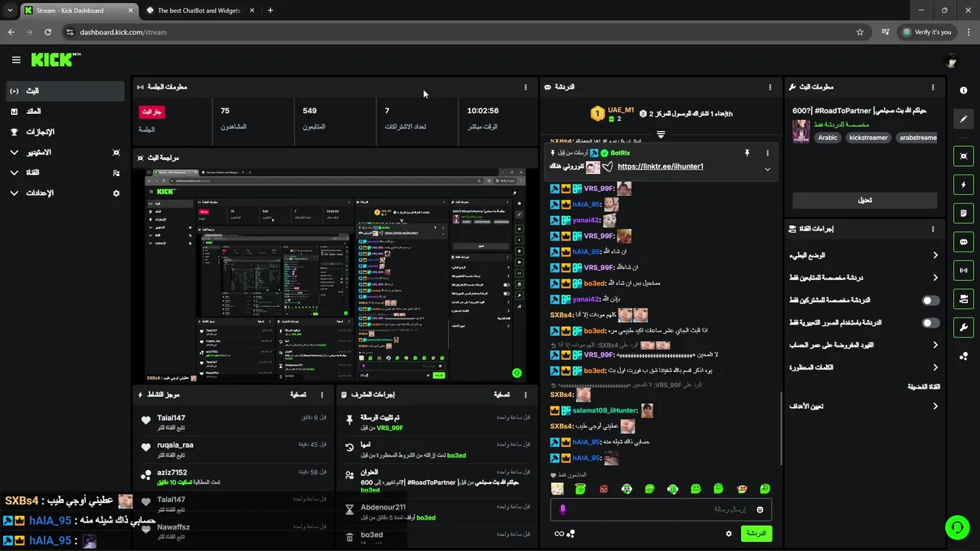Expand الوضع البطيء slow mode row
Screen dimensions: 980x551
(x=863, y=256)
